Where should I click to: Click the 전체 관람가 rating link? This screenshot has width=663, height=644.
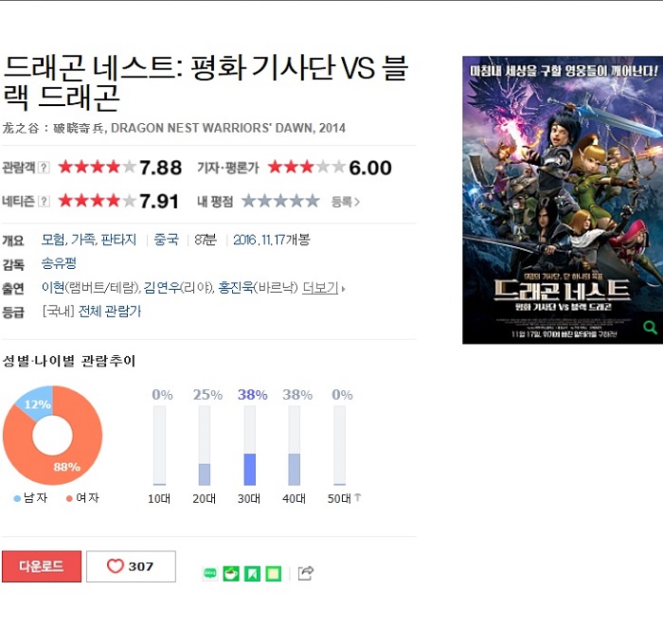coord(110,312)
